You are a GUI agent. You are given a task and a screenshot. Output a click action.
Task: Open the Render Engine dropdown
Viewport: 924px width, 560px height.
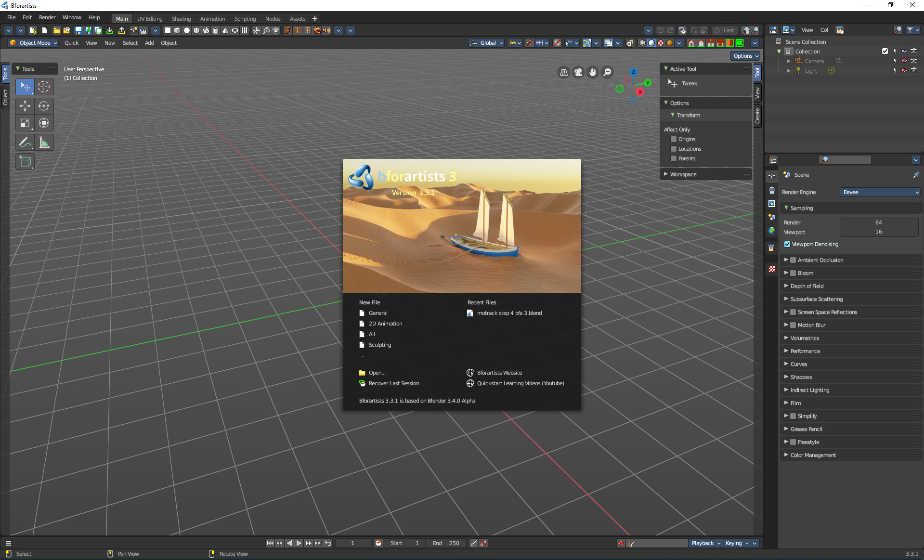(x=880, y=192)
